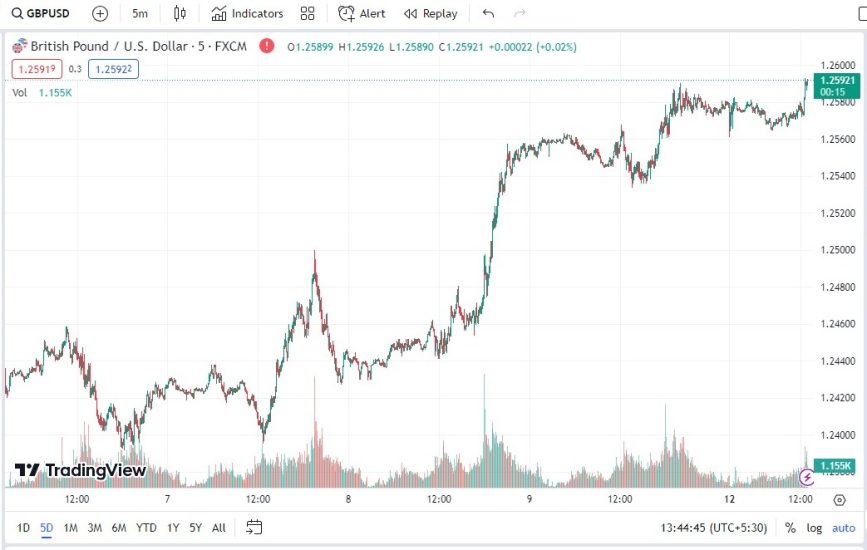Switch to the 1M time range
The width and height of the screenshot is (867, 550).
pos(70,528)
